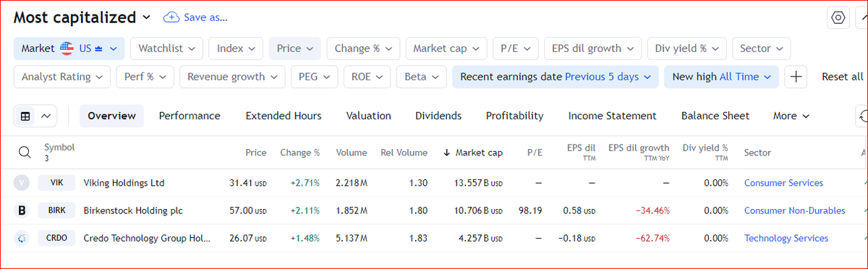Screen dimensions: 868x269
Task: Open the screener settings hexagon icon
Action: [839, 18]
